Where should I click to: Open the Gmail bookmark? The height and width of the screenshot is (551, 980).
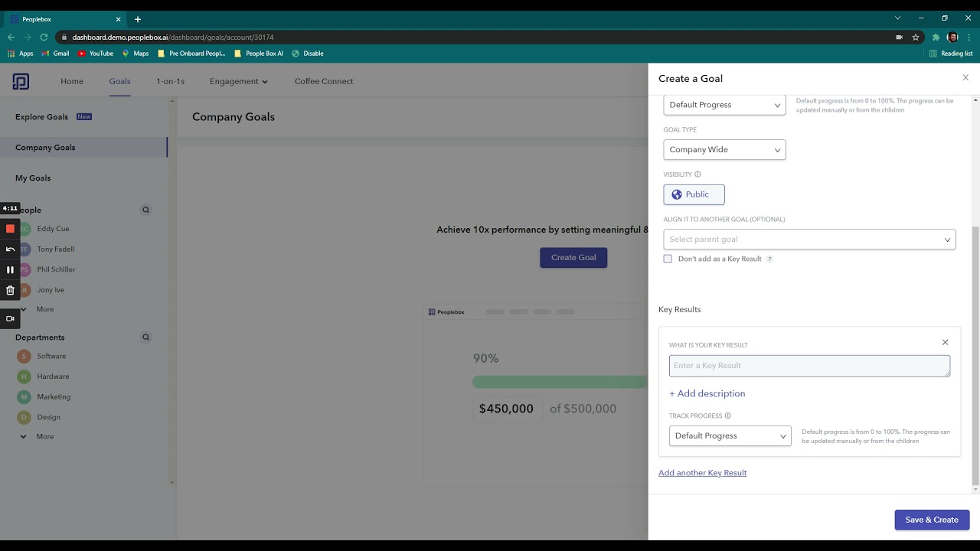55,54
